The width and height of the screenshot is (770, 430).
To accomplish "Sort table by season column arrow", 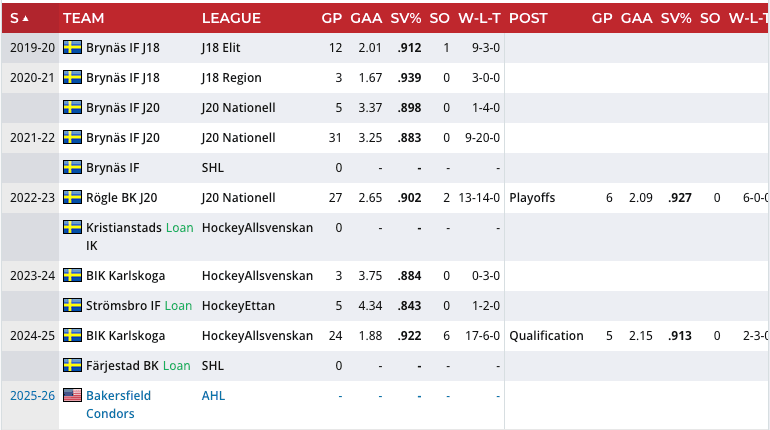I will (x=25, y=18).
